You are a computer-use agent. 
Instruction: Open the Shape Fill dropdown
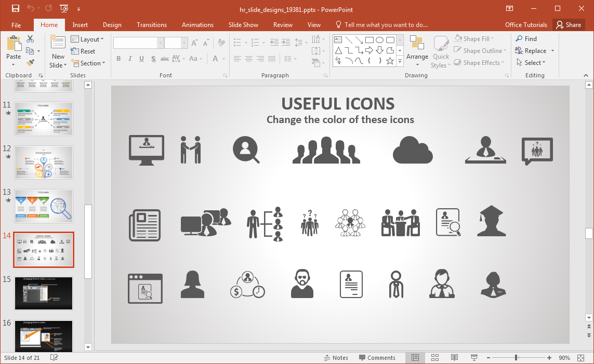coord(474,39)
